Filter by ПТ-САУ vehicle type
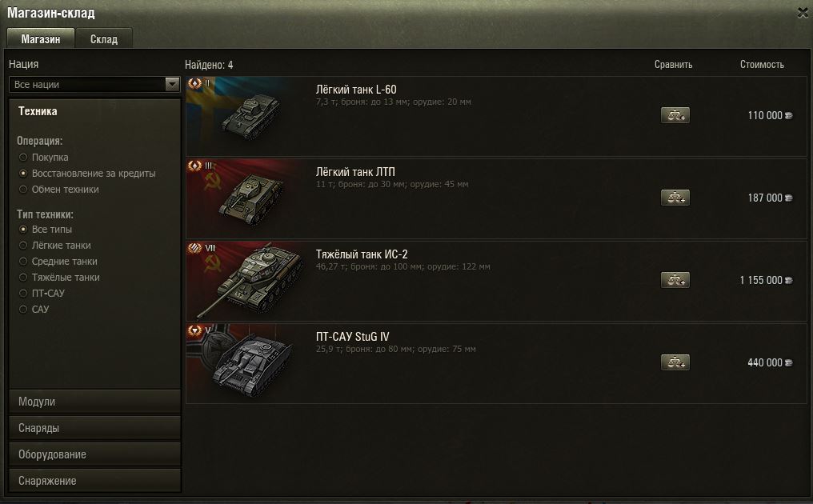The width and height of the screenshot is (813, 504). pyautogui.click(x=23, y=294)
